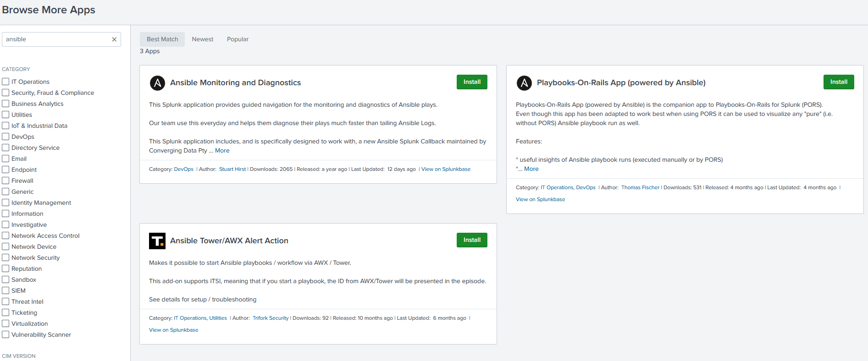
Task: Select the Vulnerability Scanner checkbox
Action: [x=6, y=334]
